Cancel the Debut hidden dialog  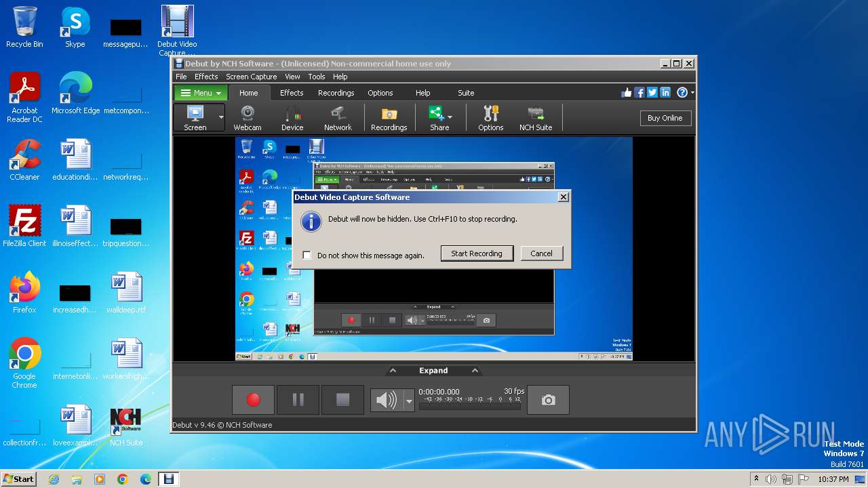click(541, 253)
